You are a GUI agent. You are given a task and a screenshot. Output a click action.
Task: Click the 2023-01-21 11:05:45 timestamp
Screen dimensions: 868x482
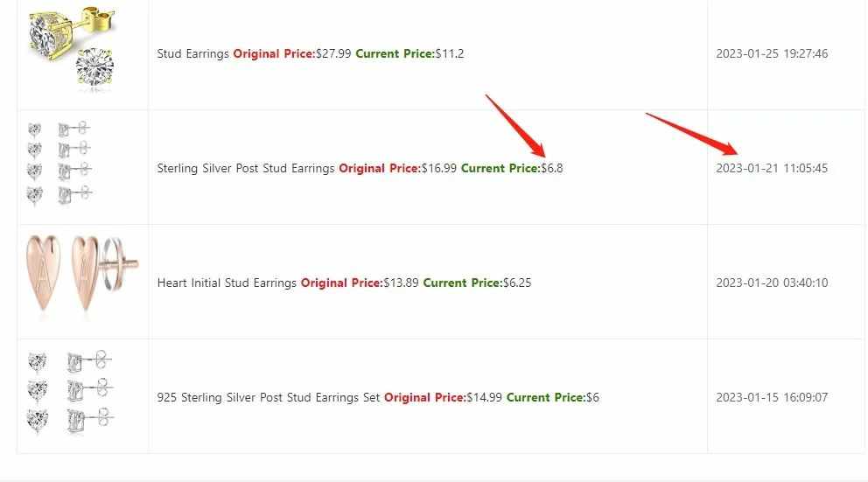click(772, 168)
